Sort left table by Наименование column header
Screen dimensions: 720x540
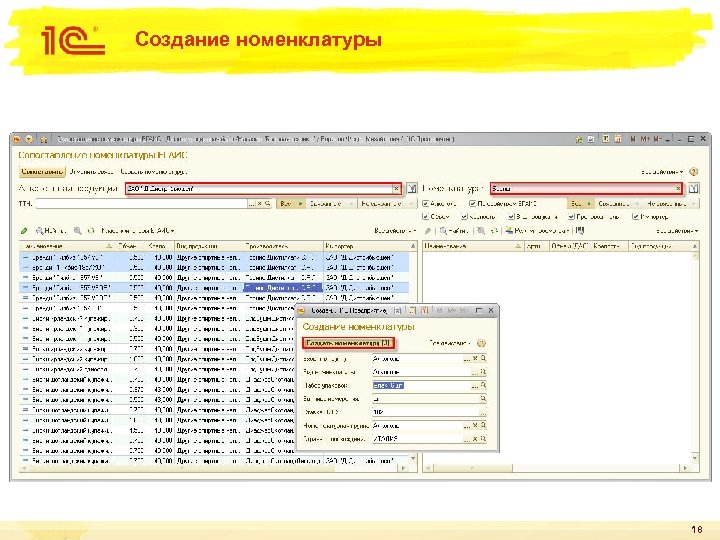[x=67, y=246]
